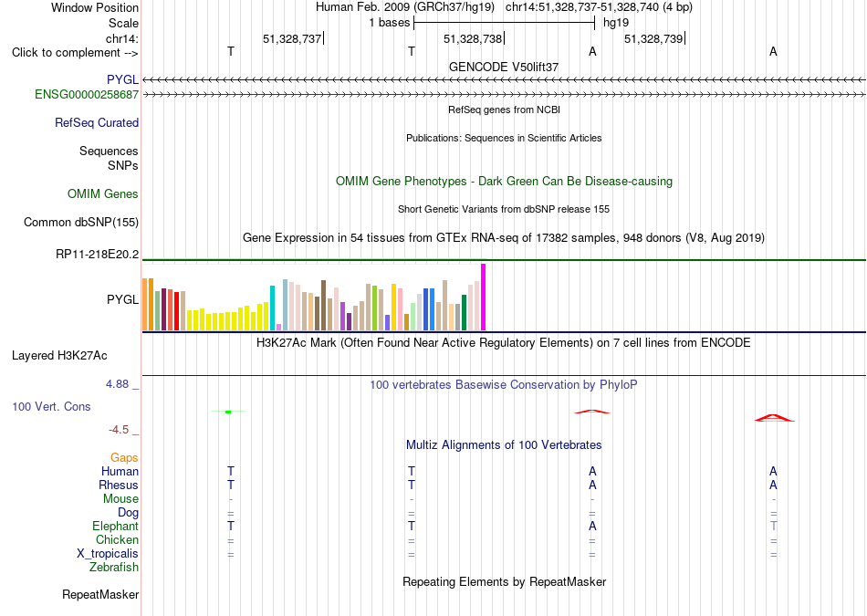Open the blue PYGL gene label in GENCODE
The image size is (867, 616).
point(123,79)
